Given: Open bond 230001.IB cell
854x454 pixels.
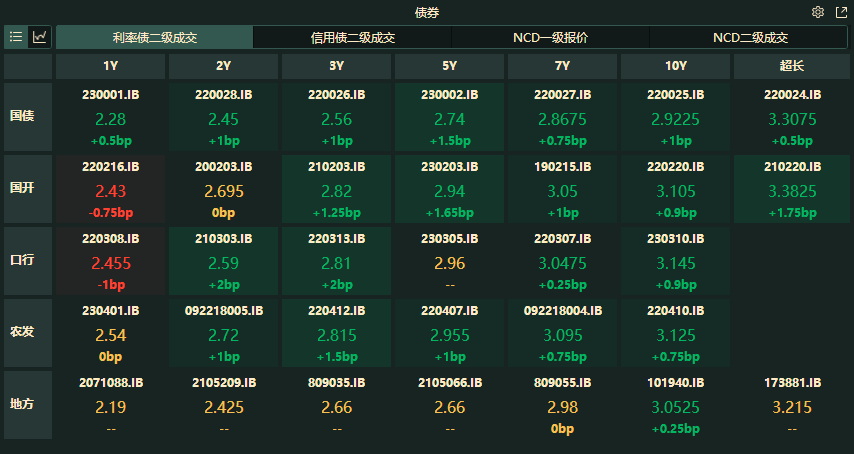Looking at the screenshot, I should [111, 116].
